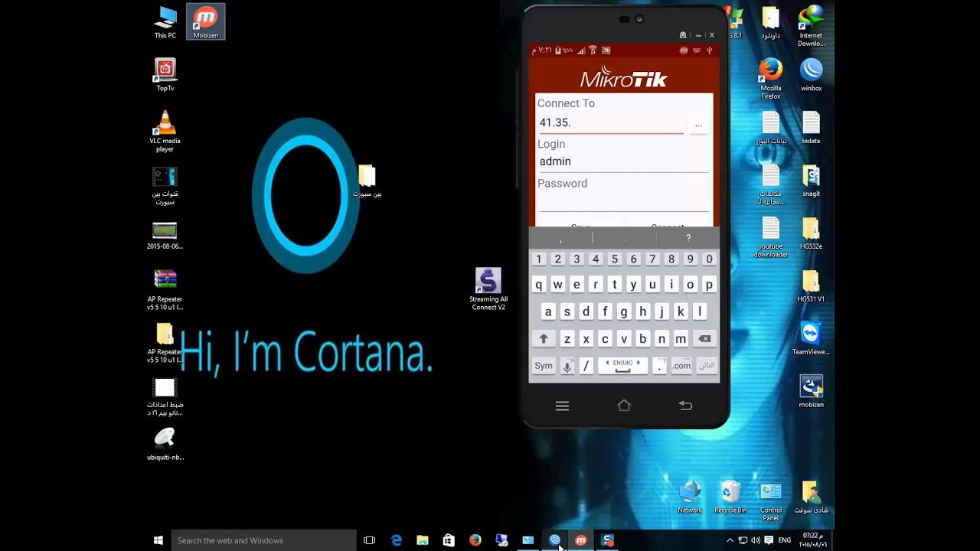The height and width of the screenshot is (551, 980).
Task: Expand hidden system tray icons chevron
Action: (730, 540)
